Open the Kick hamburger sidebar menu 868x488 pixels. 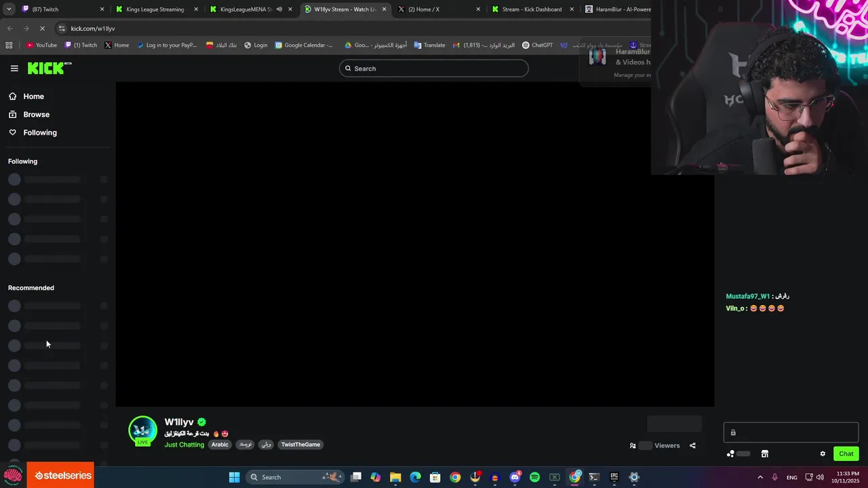pos(14,68)
